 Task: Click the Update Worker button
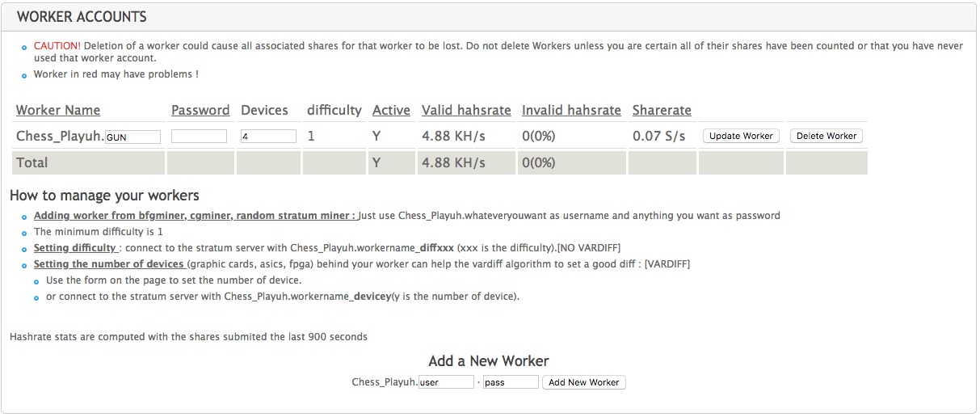[741, 136]
